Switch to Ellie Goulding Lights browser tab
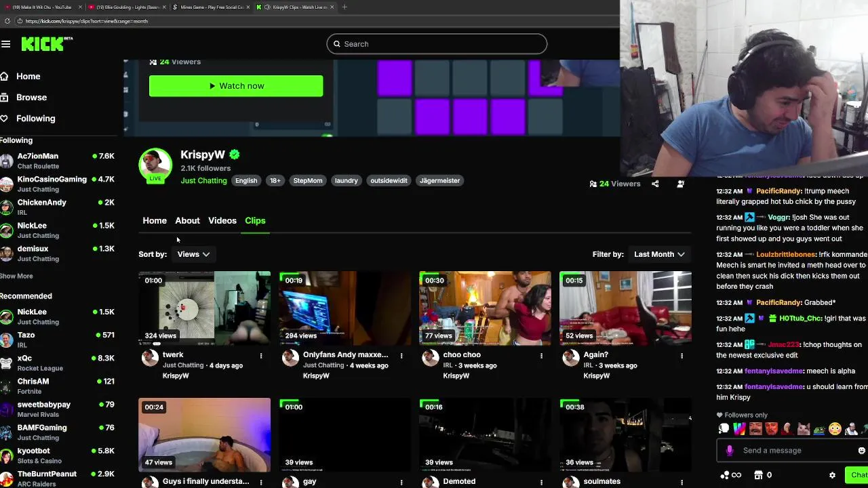 click(x=127, y=7)
